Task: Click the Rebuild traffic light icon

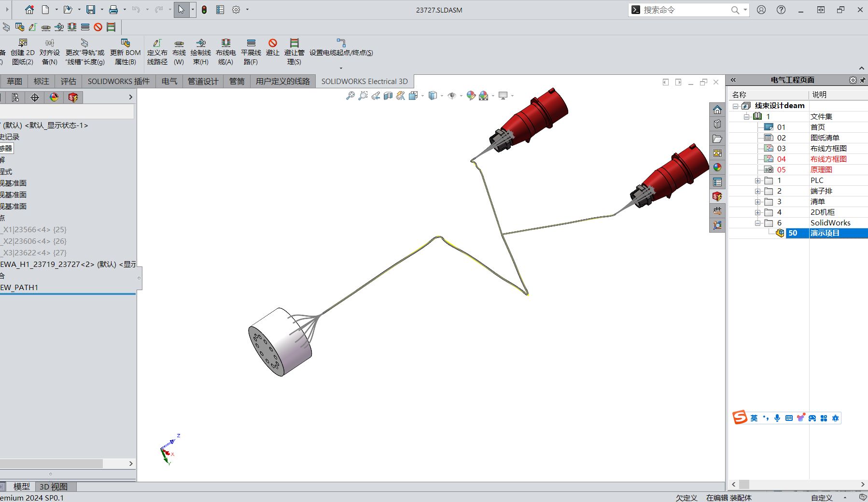Action: [204, 10]
